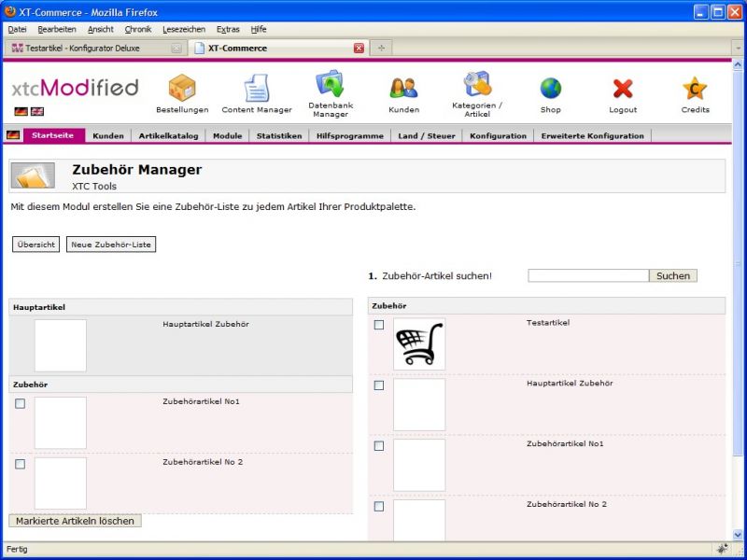Open the Datei menu
The image size is (747, 560).
(x=17, y=29)
